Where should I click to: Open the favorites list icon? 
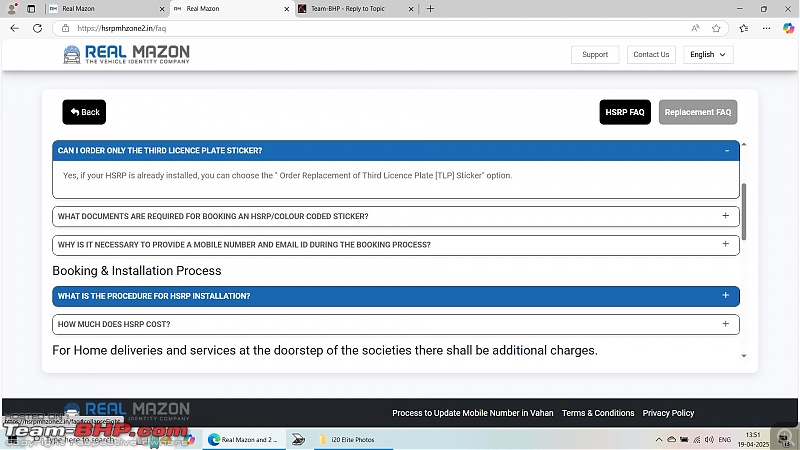[744, 29]
